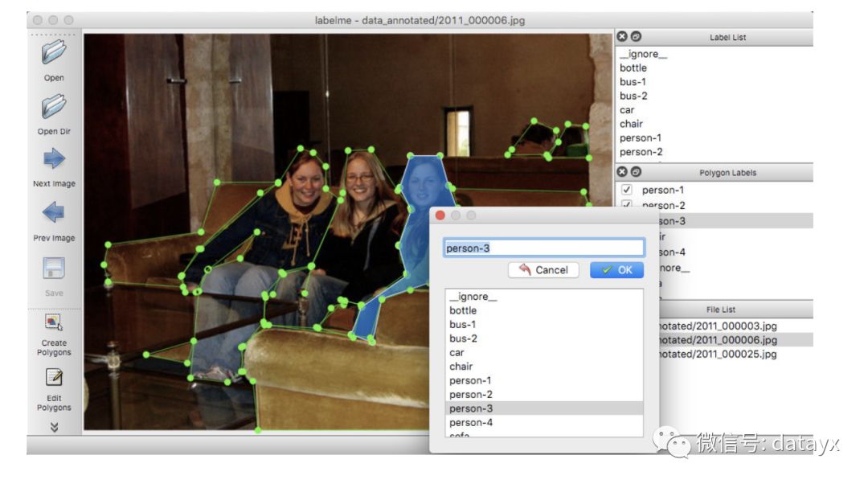This screenshot has width=868, height=484.
Task: Choose bottle in the dialog label list
Action: click(544, 310)
